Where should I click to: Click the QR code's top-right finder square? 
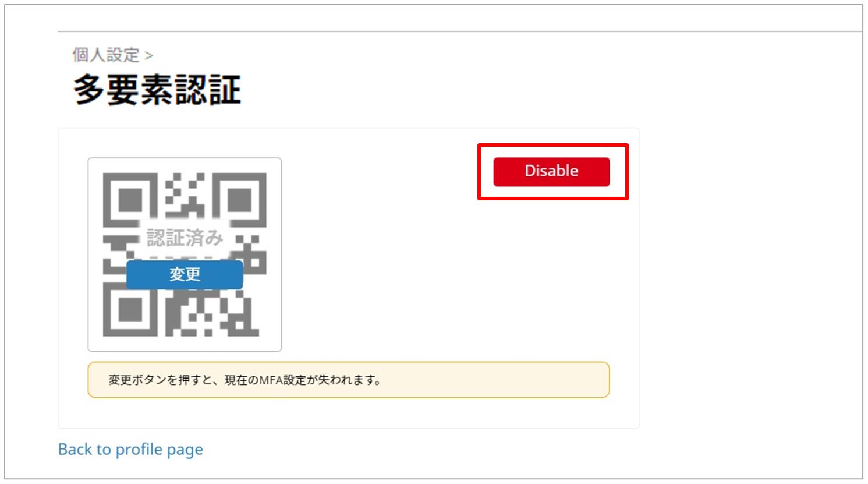239,200
